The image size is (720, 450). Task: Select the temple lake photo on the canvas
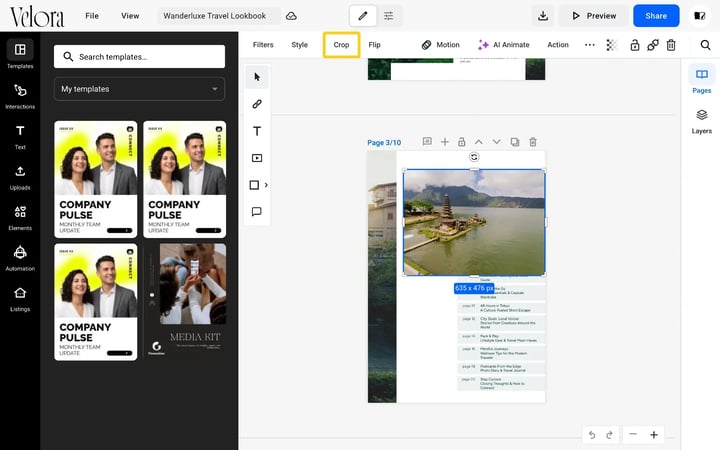pos(474,223)
